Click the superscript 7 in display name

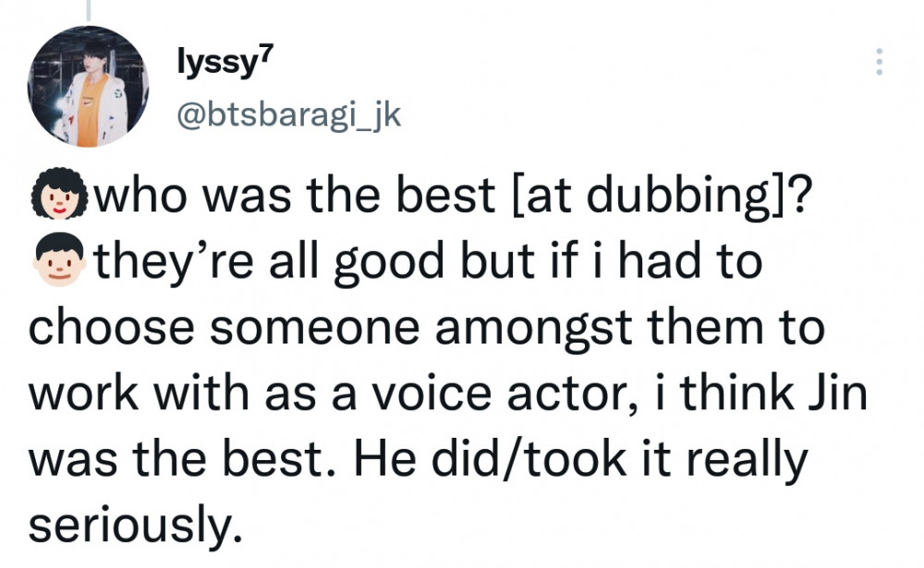[267, 54]
